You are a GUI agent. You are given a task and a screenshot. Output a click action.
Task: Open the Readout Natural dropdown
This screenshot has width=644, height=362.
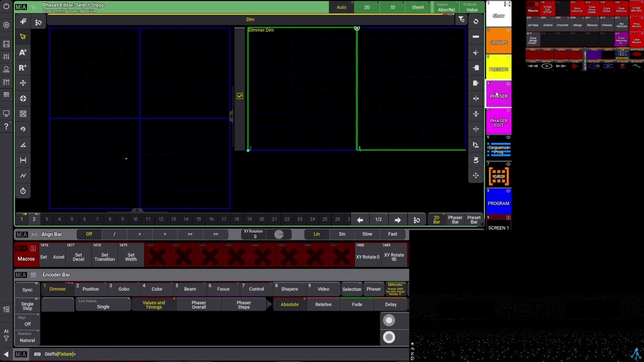[27, 338]
